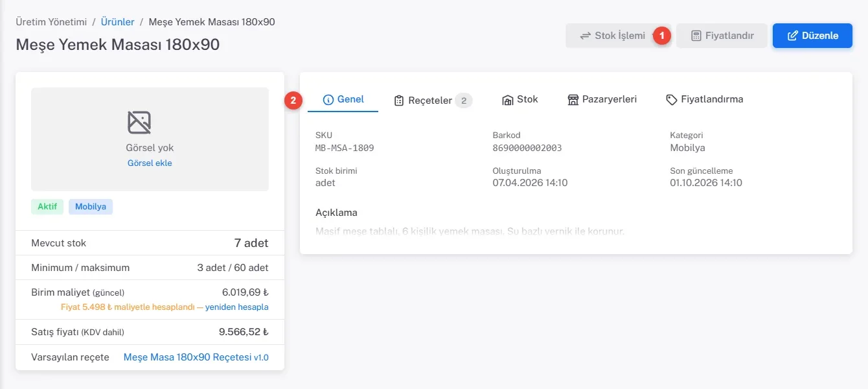Click the calculator icon on Fiyatlandır
868x389 pixels.
tap(696, 36)
